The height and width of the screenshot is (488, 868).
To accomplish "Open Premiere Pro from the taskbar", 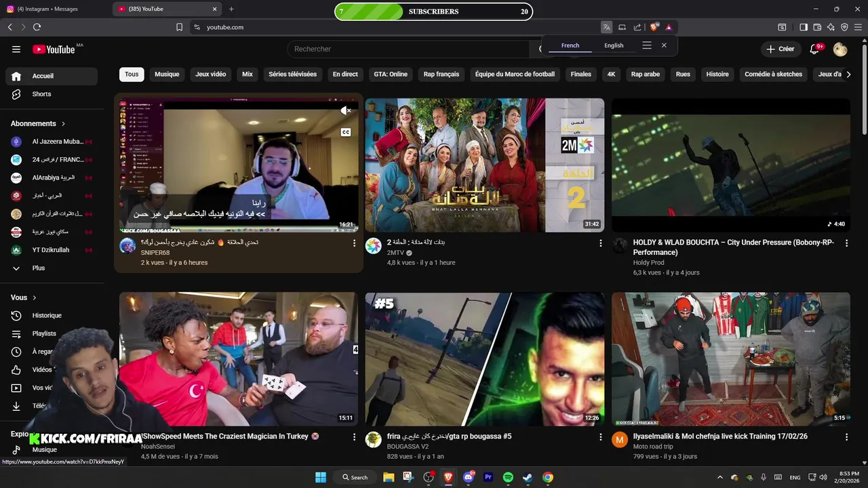I will (488, 477).
